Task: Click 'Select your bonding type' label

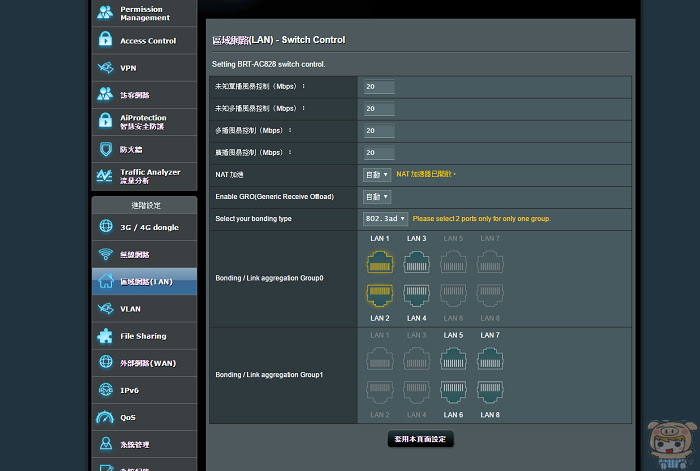Action: coord(253,219)
